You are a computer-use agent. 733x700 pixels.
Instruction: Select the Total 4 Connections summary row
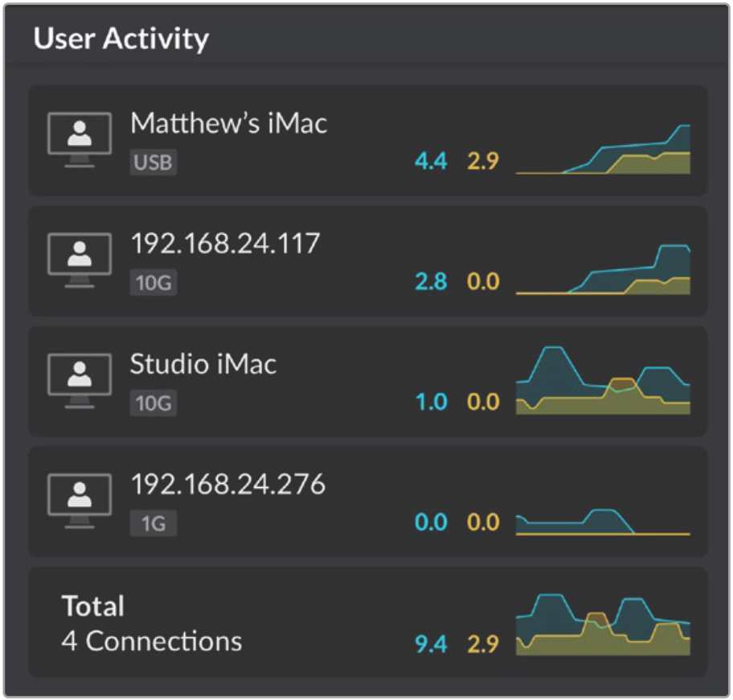point(367,622)
